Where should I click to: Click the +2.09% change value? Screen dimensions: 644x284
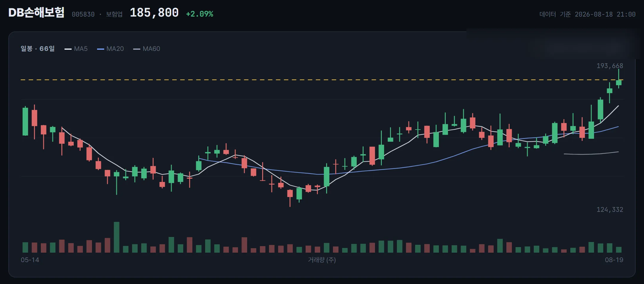coord(199,14)
